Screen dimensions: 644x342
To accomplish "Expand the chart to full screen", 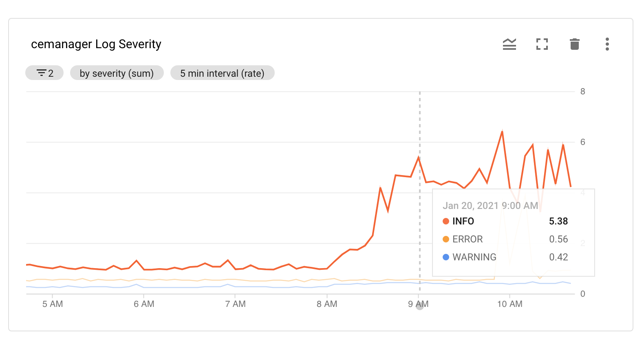I will tap(542, 44).
